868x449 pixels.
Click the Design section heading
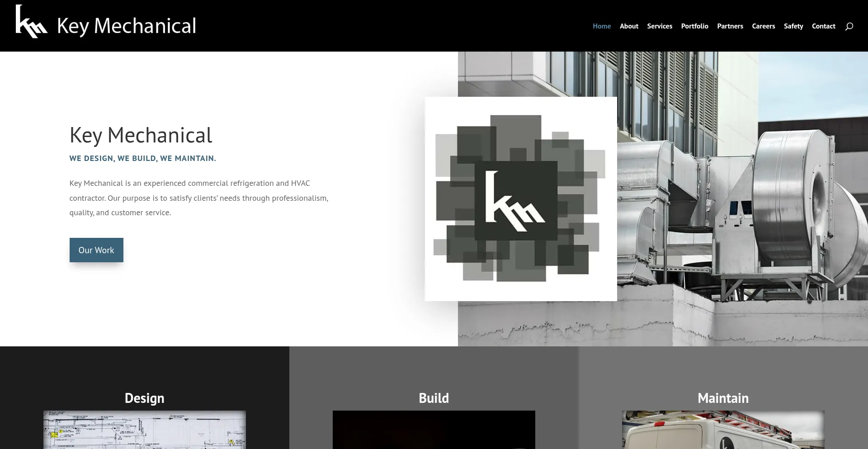point(144,398)
